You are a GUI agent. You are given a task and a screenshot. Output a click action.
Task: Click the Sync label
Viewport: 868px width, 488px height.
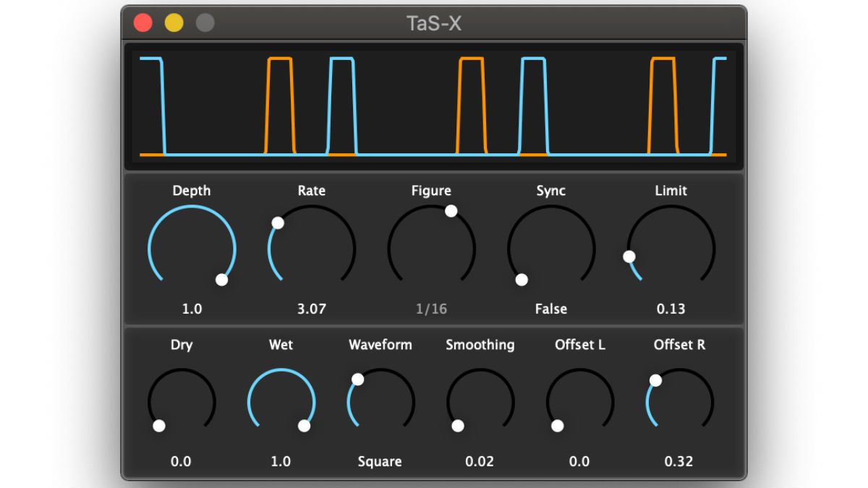coord(551,191)
